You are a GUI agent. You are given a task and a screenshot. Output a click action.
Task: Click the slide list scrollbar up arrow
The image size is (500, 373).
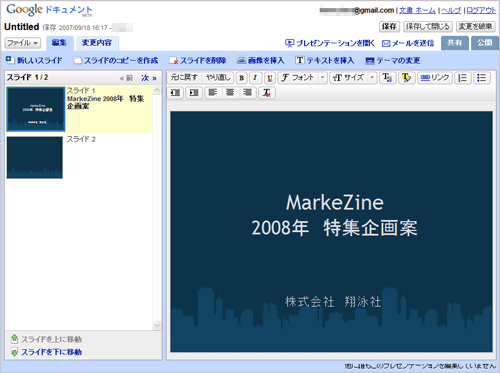(157, 90)
